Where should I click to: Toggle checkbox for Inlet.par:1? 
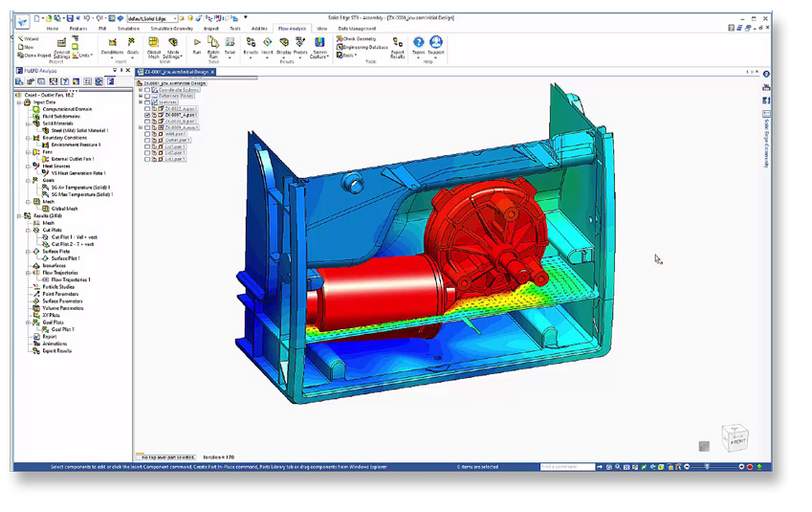[x=147, y=134]
